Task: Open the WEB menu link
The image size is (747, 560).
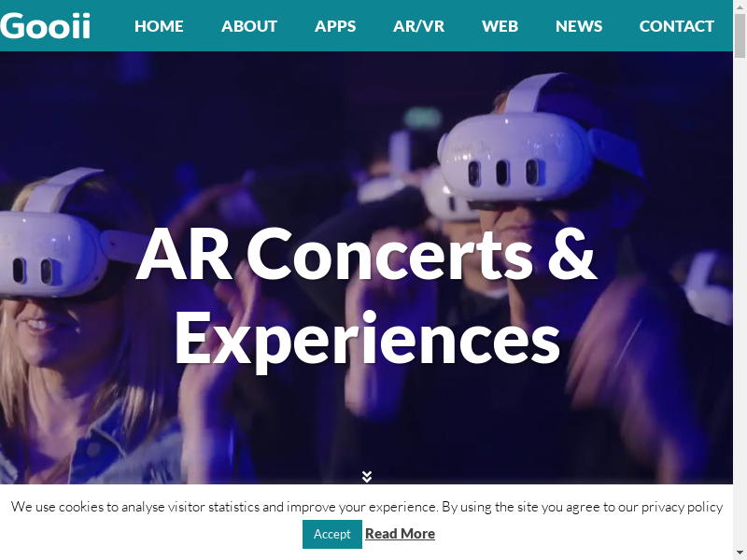Action: pyautogui.click(x=500, y=26)
